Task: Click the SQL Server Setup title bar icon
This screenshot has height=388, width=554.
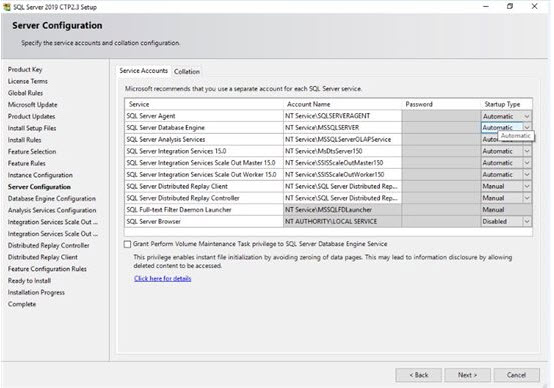Action: tap(6, 7)
